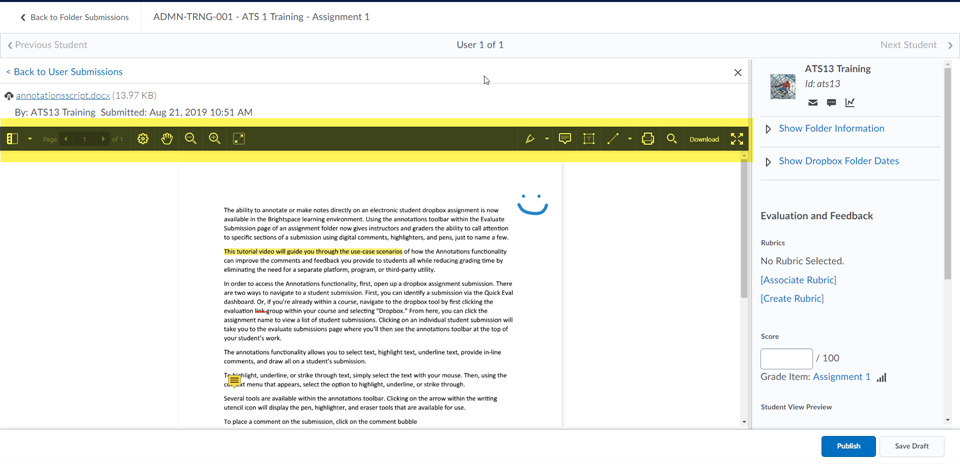Click the Score input field
Image resolution: width=960 pixels, height=469 pixels.
786,358
